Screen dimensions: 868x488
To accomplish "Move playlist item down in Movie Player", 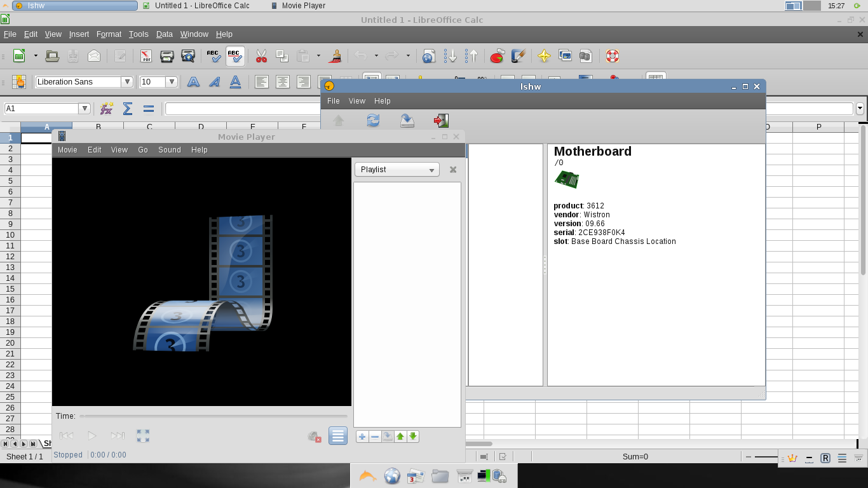I will tap(413, 437).
